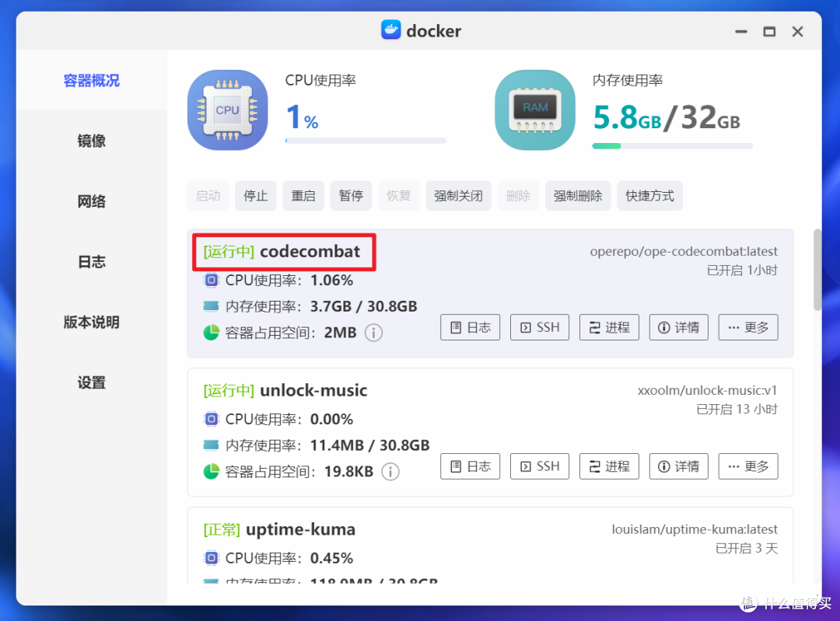Click the RAM memory usage icon

tap(535, 110)
